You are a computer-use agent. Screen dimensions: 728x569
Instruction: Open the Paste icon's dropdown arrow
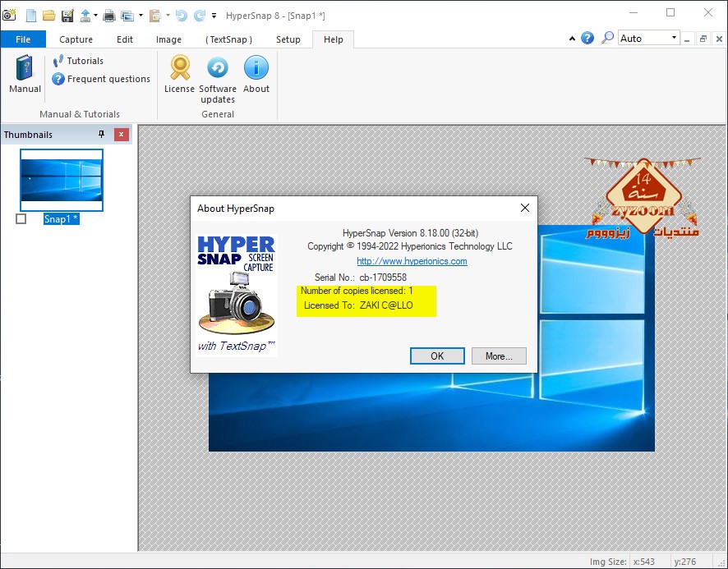coord(168,16)
